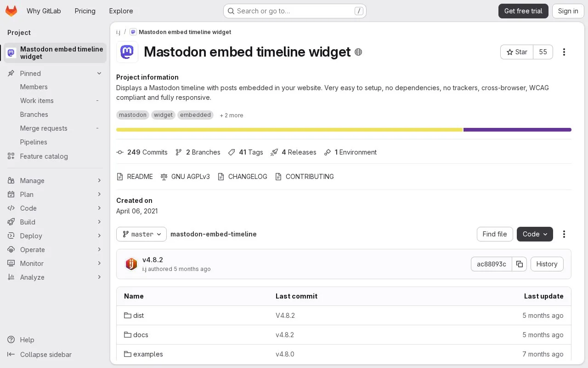Screen dimensions: 588x368
Task: Star the project
Action: pos(517,52)
